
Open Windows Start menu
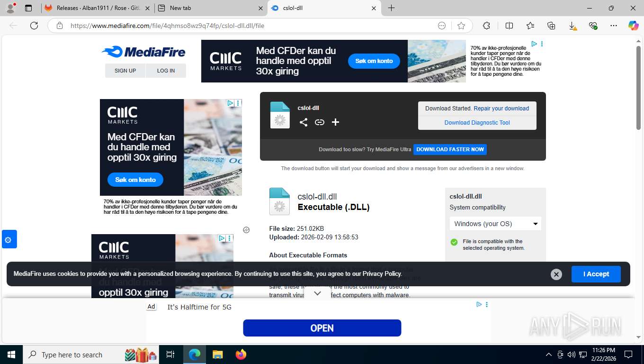point(11,355)
